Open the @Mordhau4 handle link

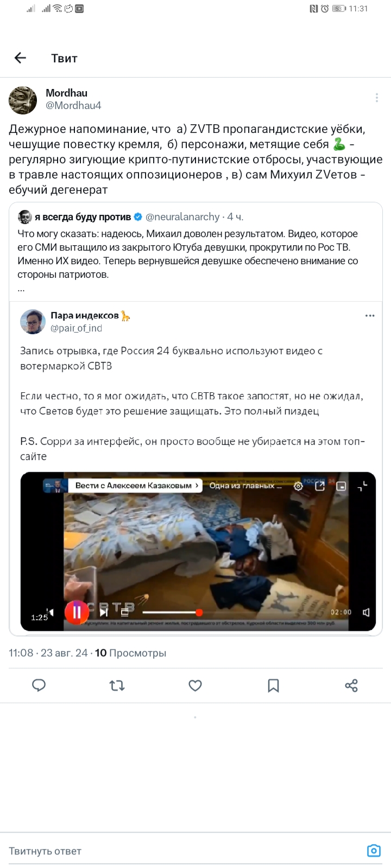(73, 105)
